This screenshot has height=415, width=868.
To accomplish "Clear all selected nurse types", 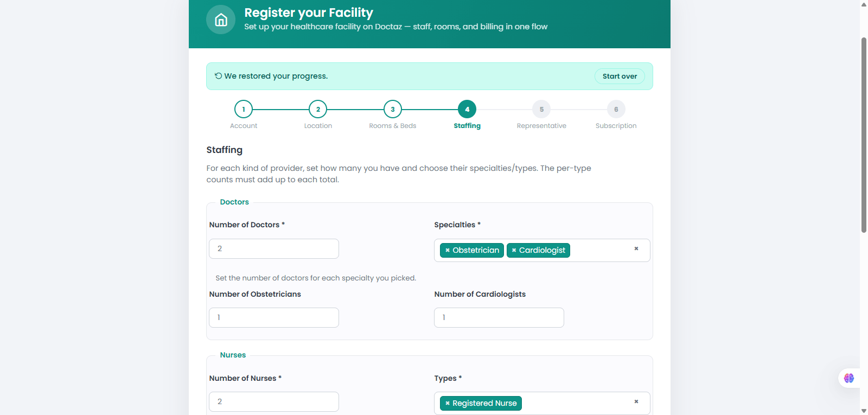I will point(636,402).
